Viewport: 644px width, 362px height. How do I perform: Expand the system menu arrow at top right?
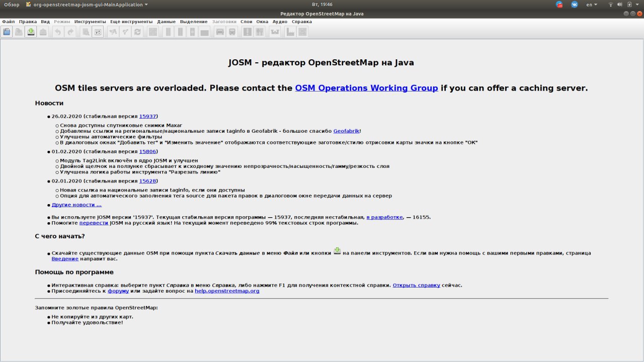[x=637, y=5]
